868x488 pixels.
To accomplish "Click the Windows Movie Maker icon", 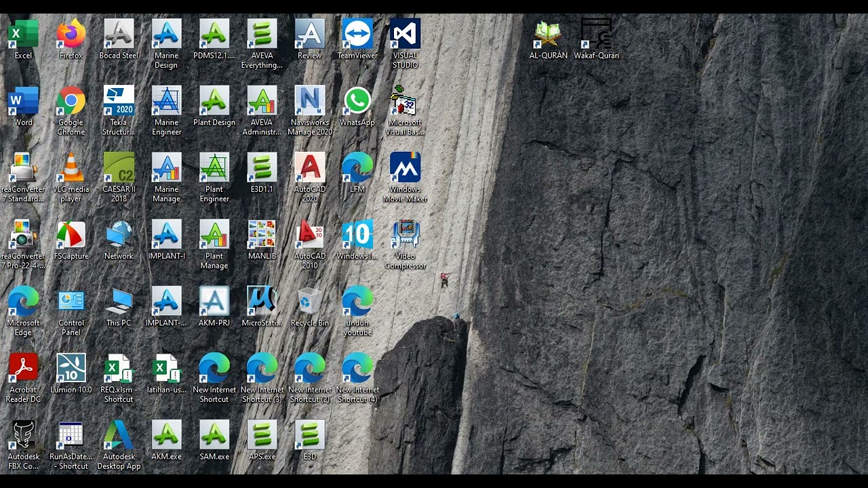I will pos(406,167).
